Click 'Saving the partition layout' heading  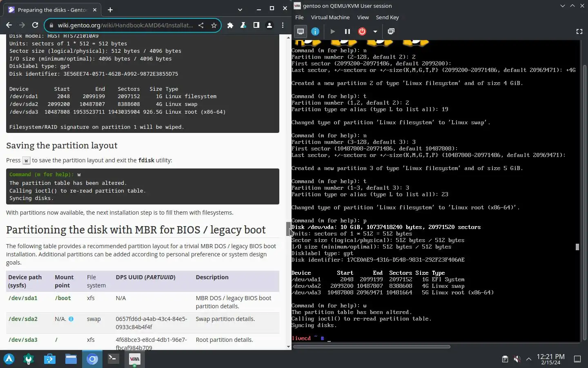click(x=62, y=146)
